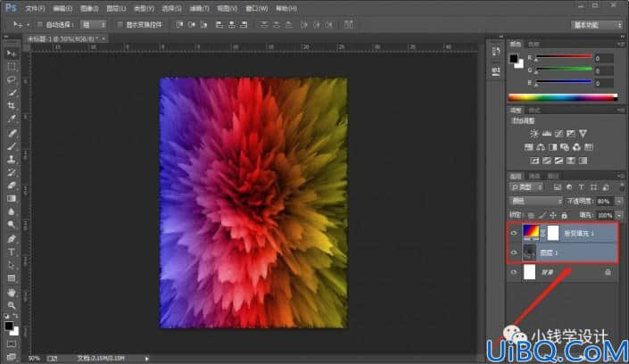Select the Dodge tool
The width and height of the screenshot is (629, 364).
(x=12, y=225)
